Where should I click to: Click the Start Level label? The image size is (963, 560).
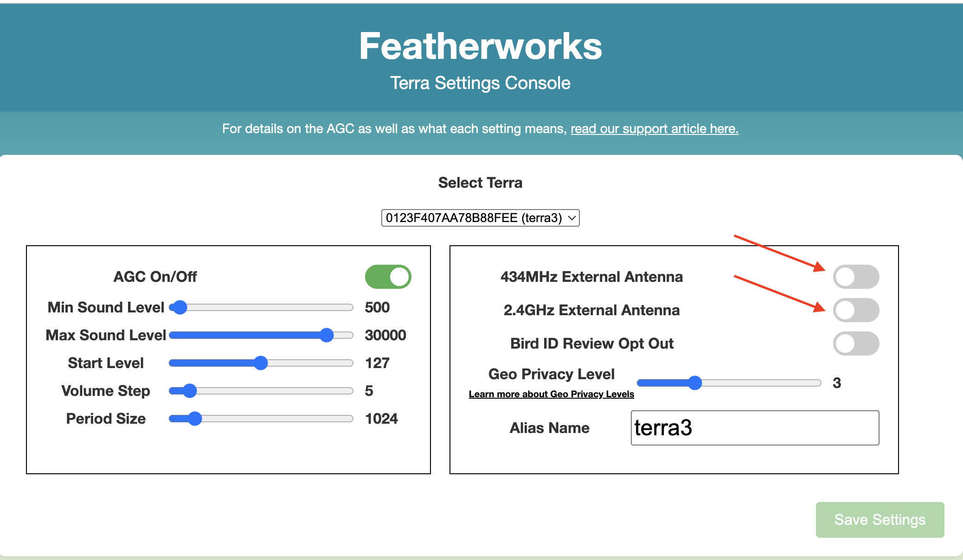[106, 363]
